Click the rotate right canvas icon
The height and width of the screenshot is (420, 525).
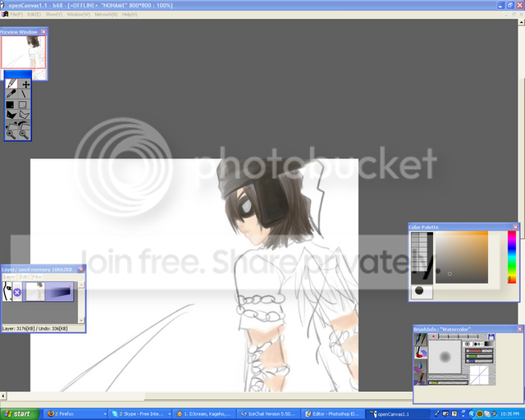[24, 125]
